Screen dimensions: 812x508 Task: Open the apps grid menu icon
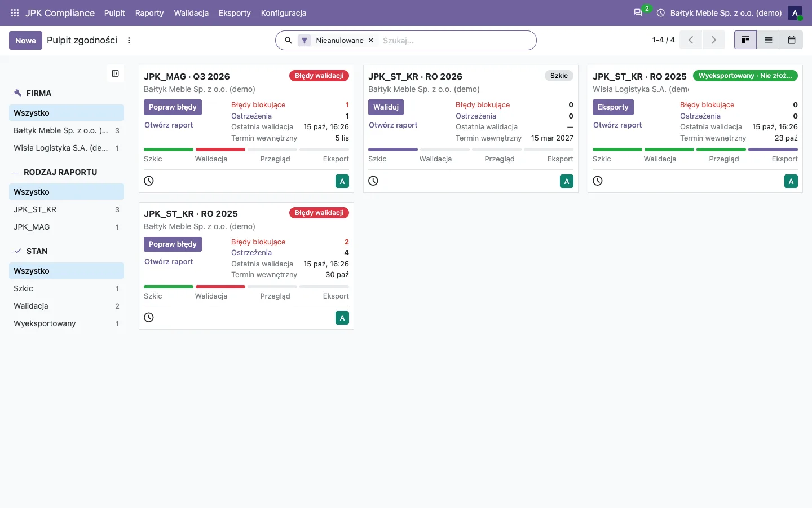15,13
